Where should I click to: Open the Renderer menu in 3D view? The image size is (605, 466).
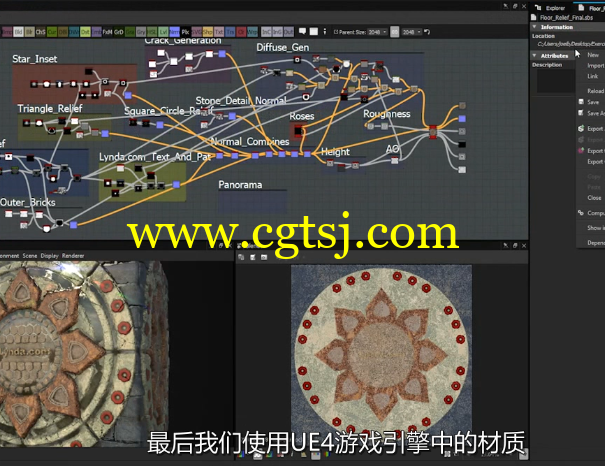[x=73, y=256]
